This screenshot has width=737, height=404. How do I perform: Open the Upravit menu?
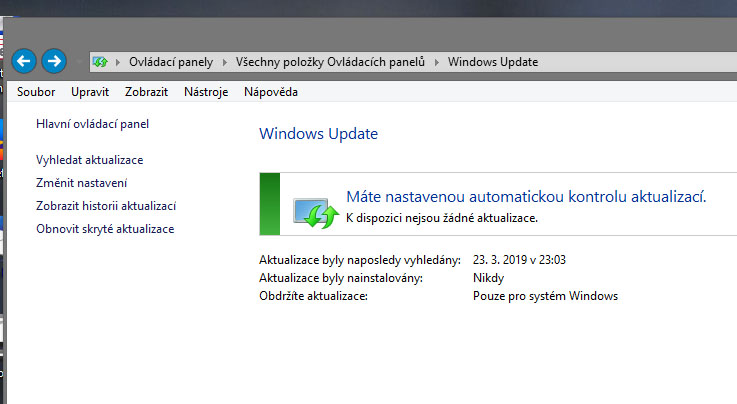click(90, 92)
